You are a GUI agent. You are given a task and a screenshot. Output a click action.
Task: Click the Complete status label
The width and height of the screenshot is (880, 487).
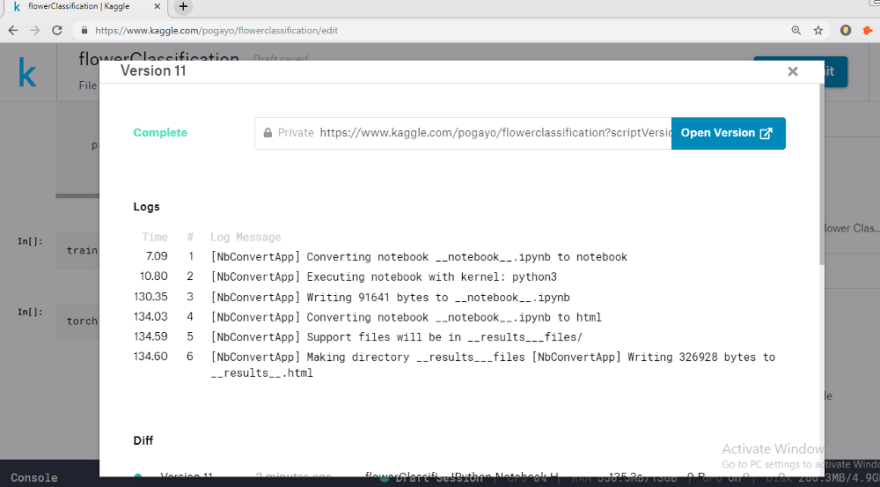[x=161, y=133]
